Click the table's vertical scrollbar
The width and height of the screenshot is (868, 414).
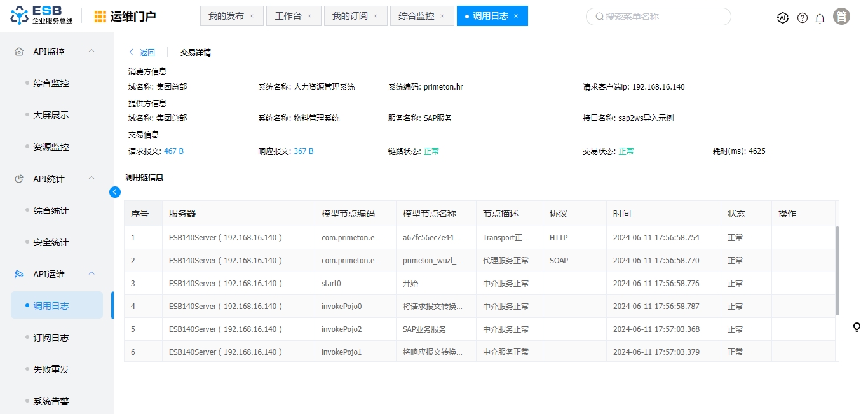pyautogui.click(x=836, y=270)
